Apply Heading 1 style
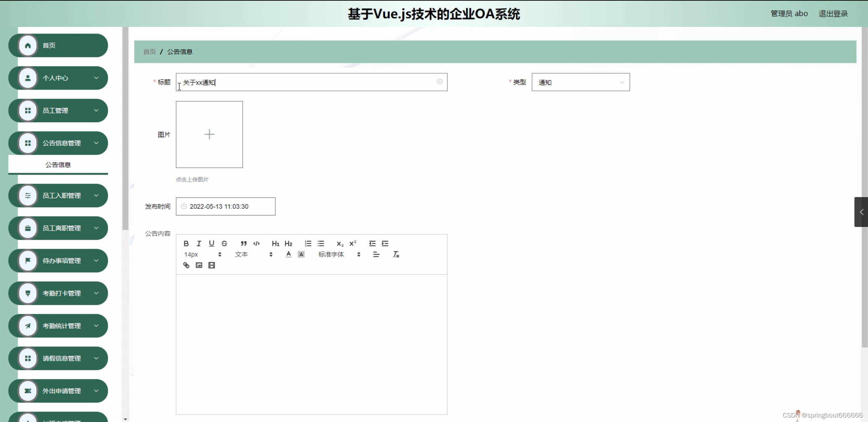Viewport: 868px width, 422px height. [275, 243]
